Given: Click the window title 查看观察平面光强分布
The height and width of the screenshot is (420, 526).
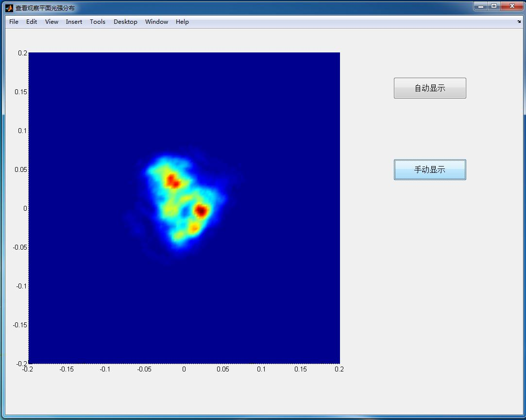Looking at the screenshot, I should 45,8.
